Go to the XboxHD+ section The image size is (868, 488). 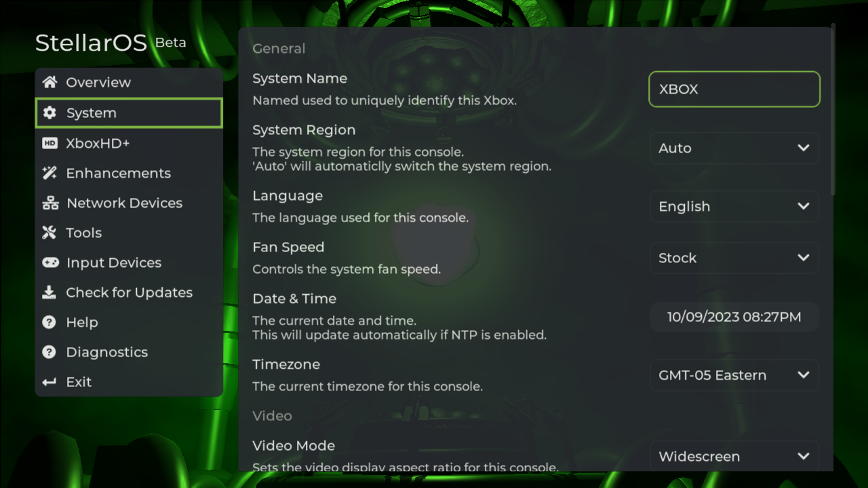(129, 143)
